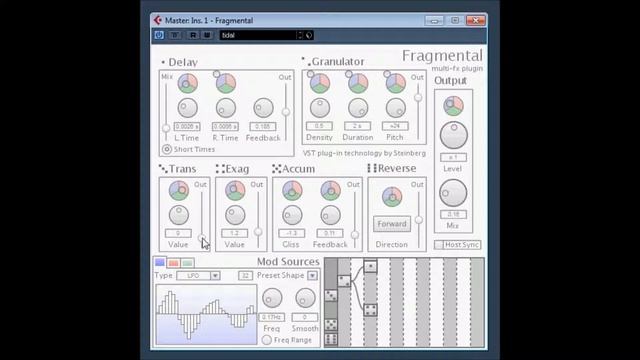Click the Granulator Out slider handle
Viewport: 640px width, 360px height.
tap(418, 98)
